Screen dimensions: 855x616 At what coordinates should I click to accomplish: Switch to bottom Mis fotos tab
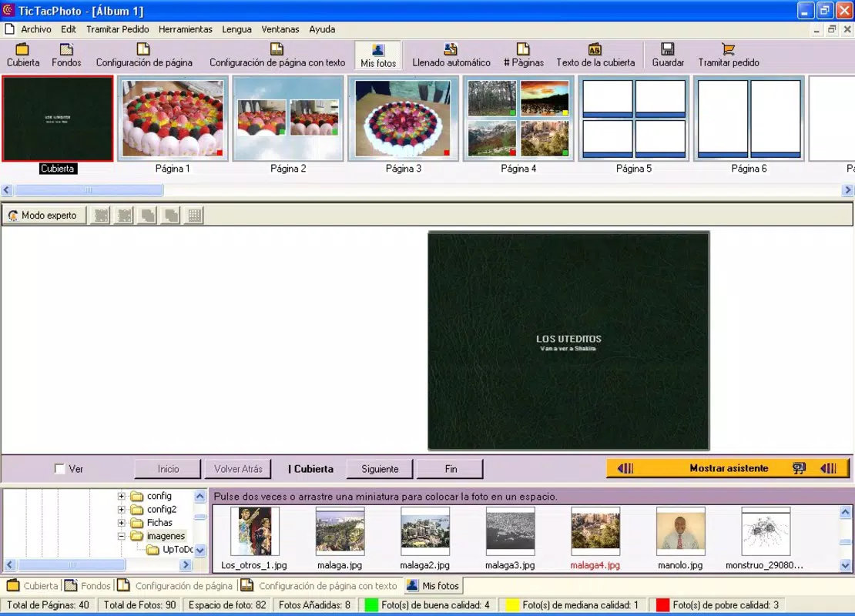coord(433,586)
